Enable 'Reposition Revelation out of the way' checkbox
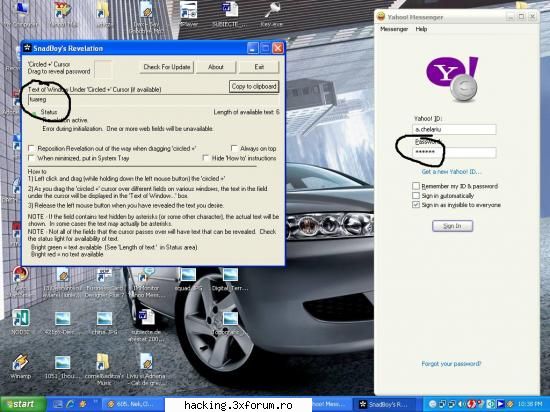 [x=32, y=148]
